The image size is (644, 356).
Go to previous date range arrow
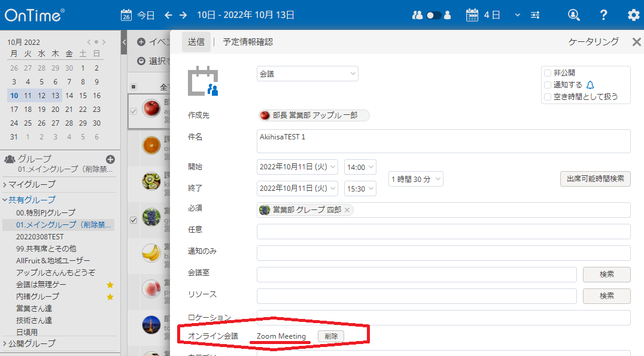tap(168, 15)
